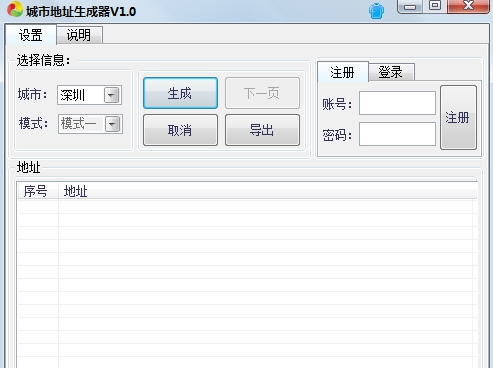Switch to the 登录 tab
The width and height of the screenshot is (493, 368).
tap(391, 72)
